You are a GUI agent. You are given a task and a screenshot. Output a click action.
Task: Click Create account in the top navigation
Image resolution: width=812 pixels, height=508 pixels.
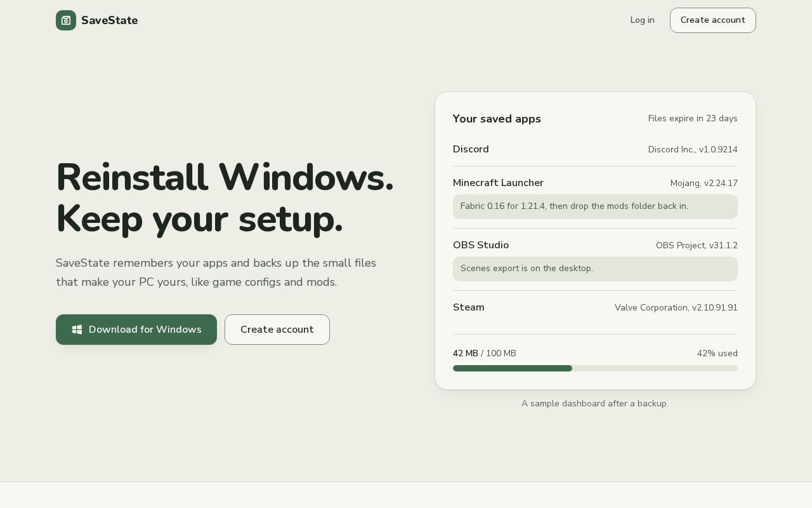pos(713,20)
